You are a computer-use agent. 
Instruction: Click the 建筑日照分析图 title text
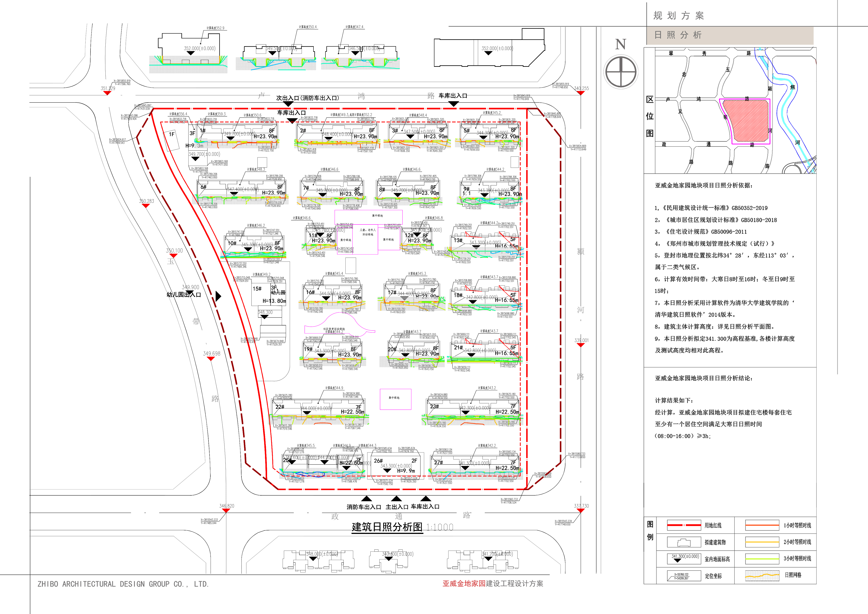tap(387, 527)
